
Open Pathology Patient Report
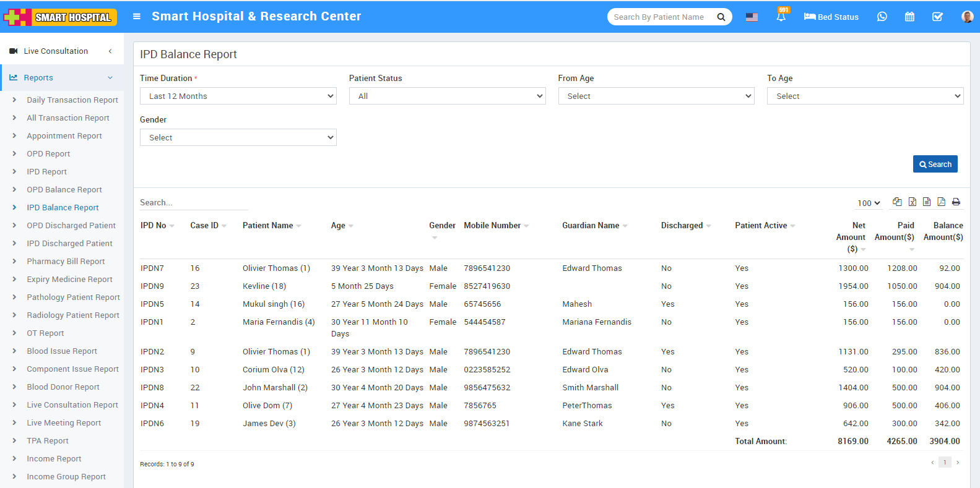73,298
